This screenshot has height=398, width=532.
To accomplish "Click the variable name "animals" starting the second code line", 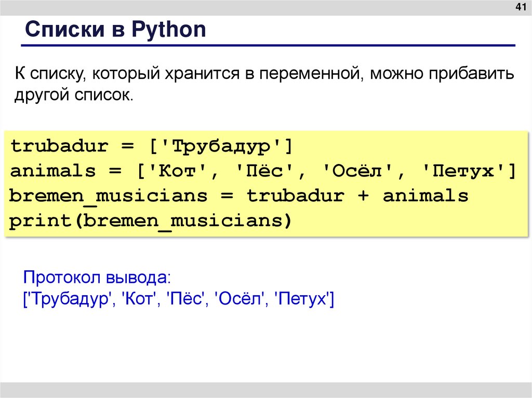I will 53,171.
